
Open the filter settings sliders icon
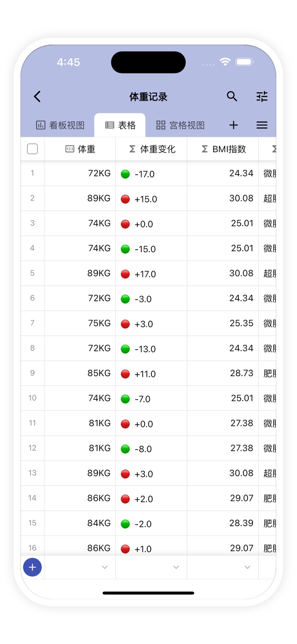click(262, 97)
